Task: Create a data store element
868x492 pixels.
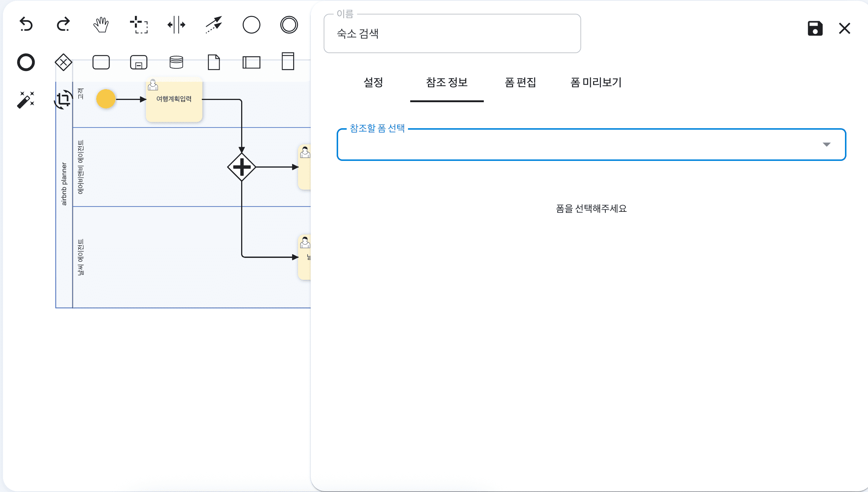Action: pos(176,62)
